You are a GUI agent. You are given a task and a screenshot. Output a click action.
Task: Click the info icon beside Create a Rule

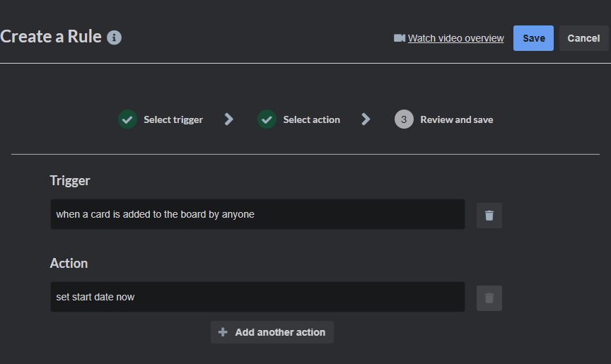click(114, 37)
